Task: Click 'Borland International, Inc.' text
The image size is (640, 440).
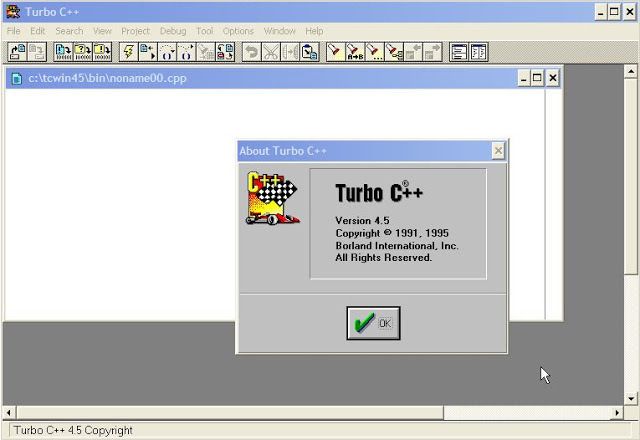Action: [x=397, y=246]
